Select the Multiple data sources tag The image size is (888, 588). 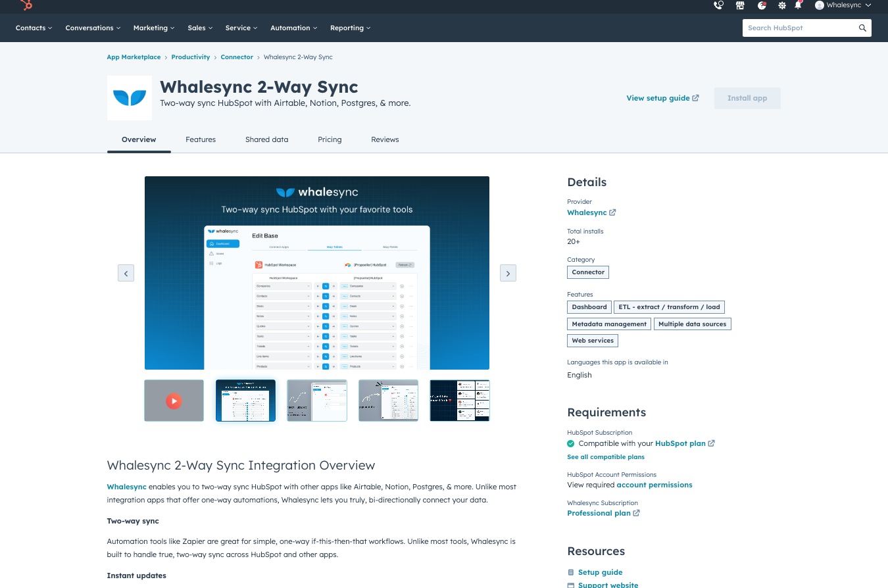pyautogui.click(x=693, y=324)
